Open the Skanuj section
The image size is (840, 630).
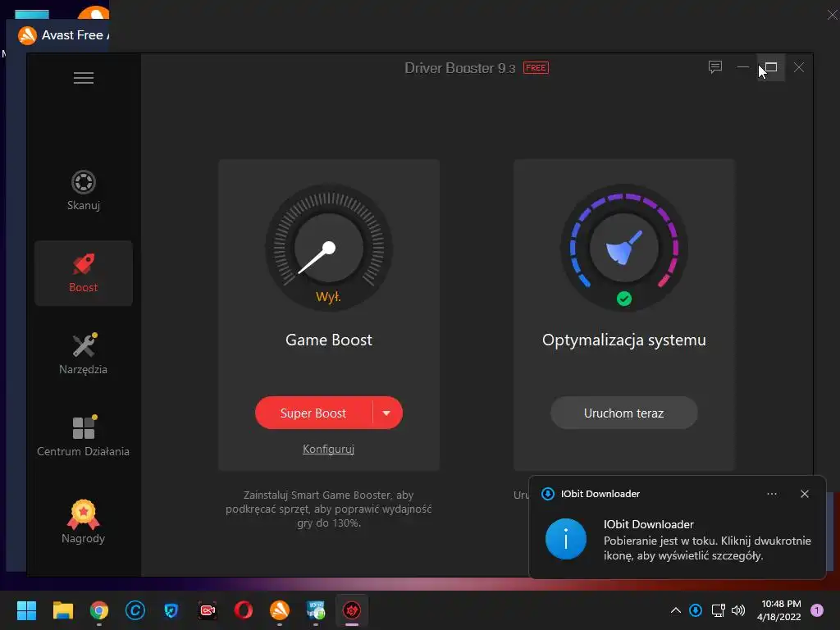tap(84, 190)
